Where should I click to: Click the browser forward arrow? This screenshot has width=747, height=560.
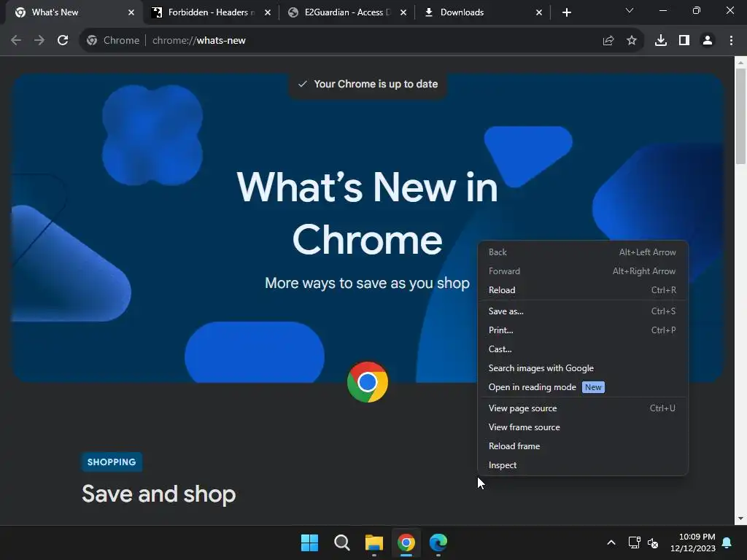39,41
